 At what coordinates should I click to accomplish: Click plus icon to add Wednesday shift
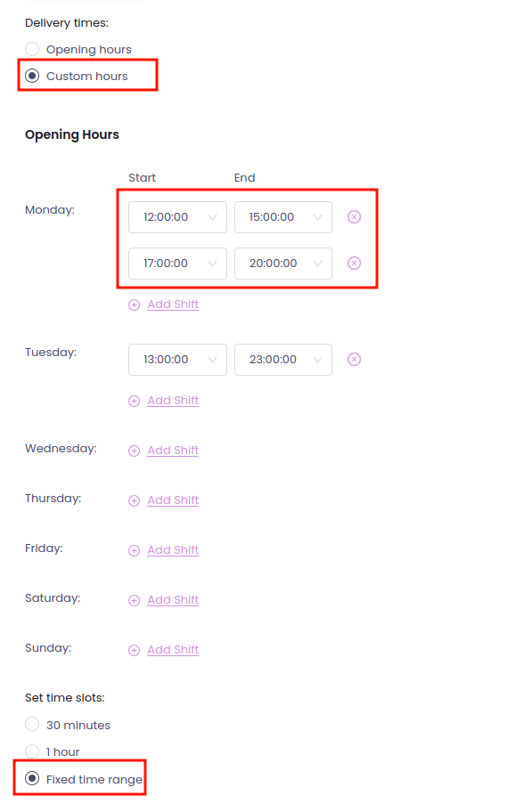click(135, 451)
